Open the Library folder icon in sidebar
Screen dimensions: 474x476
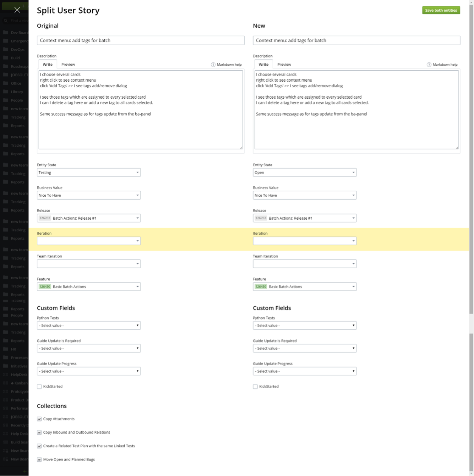(x=6, y=91)
